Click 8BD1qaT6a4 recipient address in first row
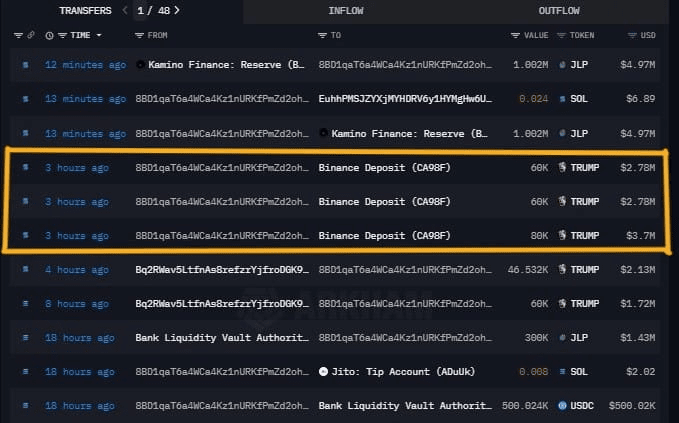The height and width of the screenshot is (423, 679). pos(405,65)
